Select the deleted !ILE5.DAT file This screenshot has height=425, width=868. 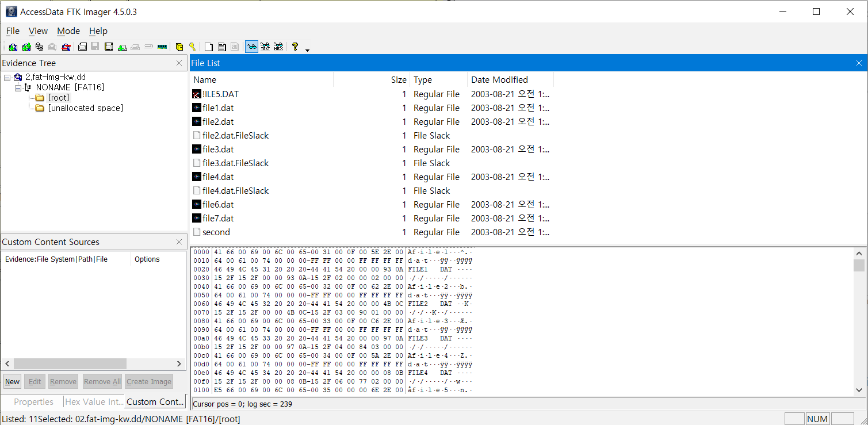pos(220,94)
